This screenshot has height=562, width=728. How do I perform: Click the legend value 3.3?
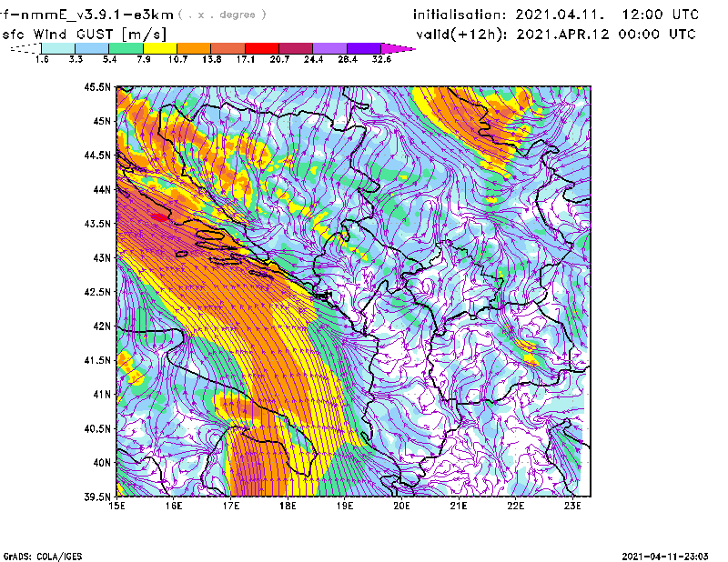point(76,59)
